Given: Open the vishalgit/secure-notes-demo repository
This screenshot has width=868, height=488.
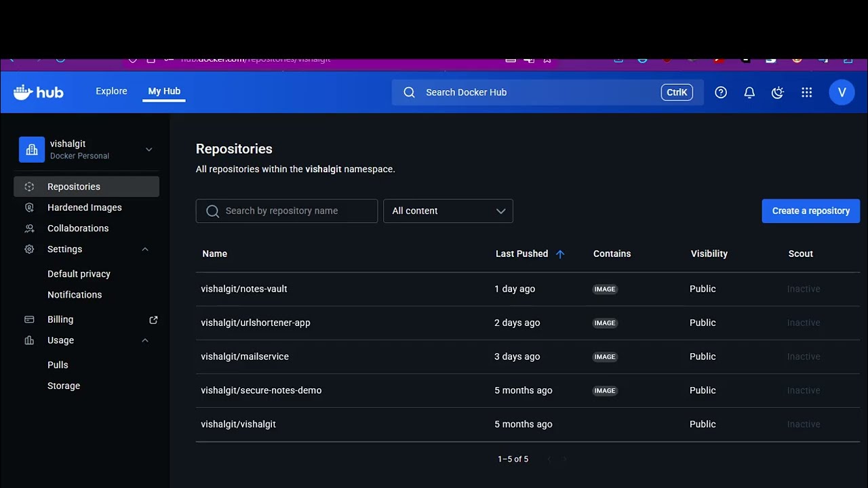Looking at the screenshot, I should pyautogui.click(x=261, y=390).
